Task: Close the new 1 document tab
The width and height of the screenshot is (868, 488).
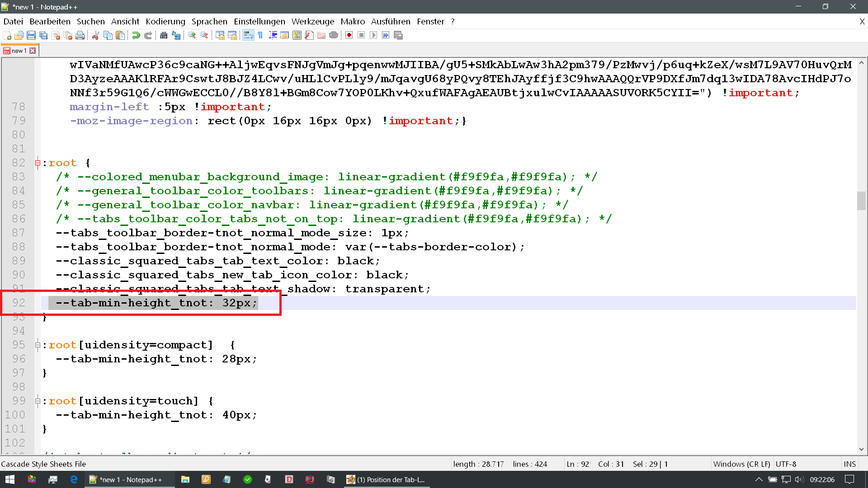Action: pyautogui.click(x=33, y=51)
